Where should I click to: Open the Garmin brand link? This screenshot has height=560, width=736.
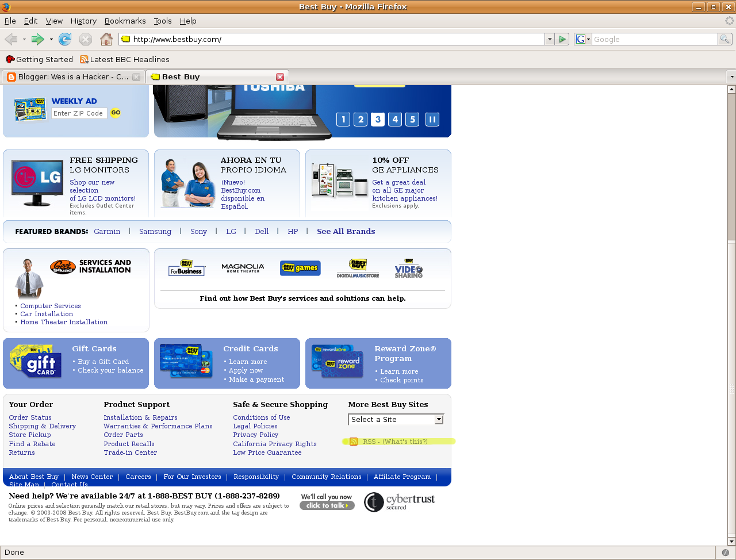[107, 231]
